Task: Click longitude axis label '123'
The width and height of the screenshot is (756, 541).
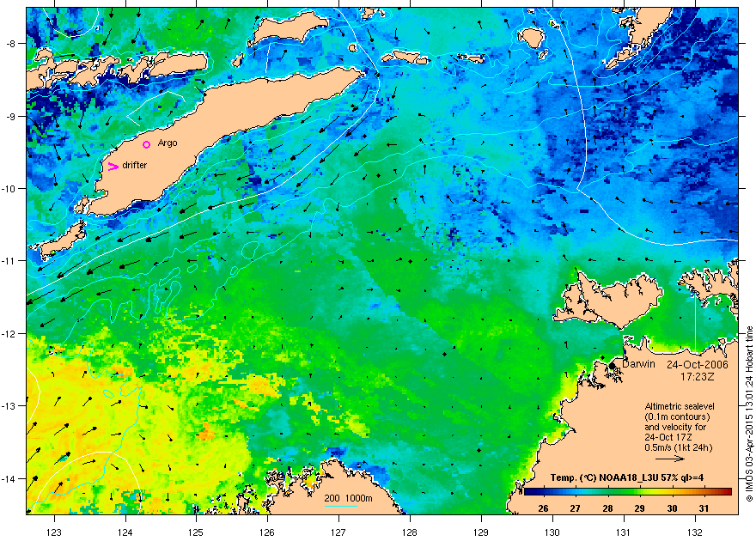Action: coord(54,532)
